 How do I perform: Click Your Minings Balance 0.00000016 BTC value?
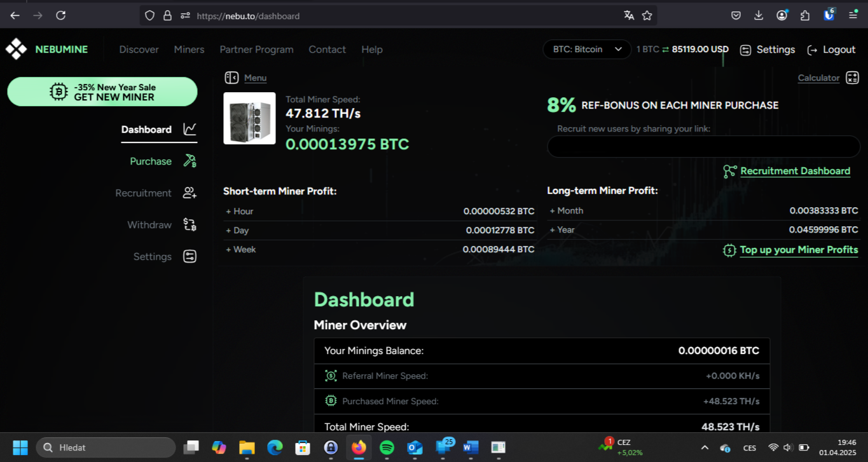click(719, 351)
